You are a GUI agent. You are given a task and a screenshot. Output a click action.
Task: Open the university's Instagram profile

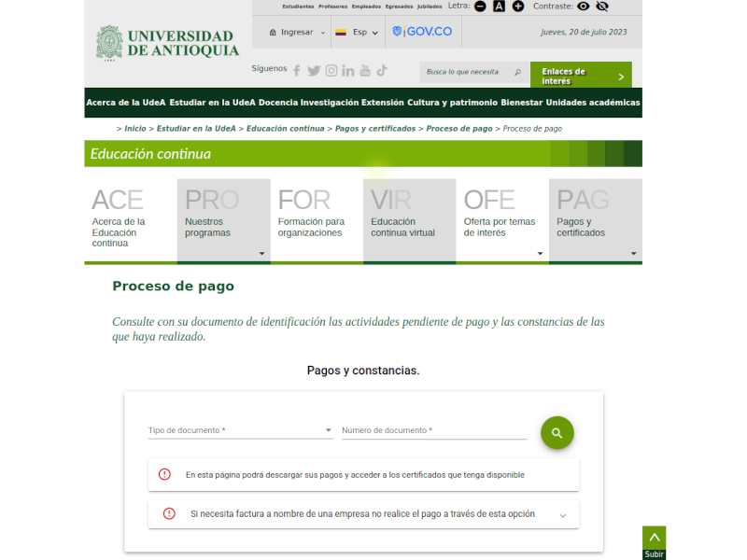coord(331,71)
